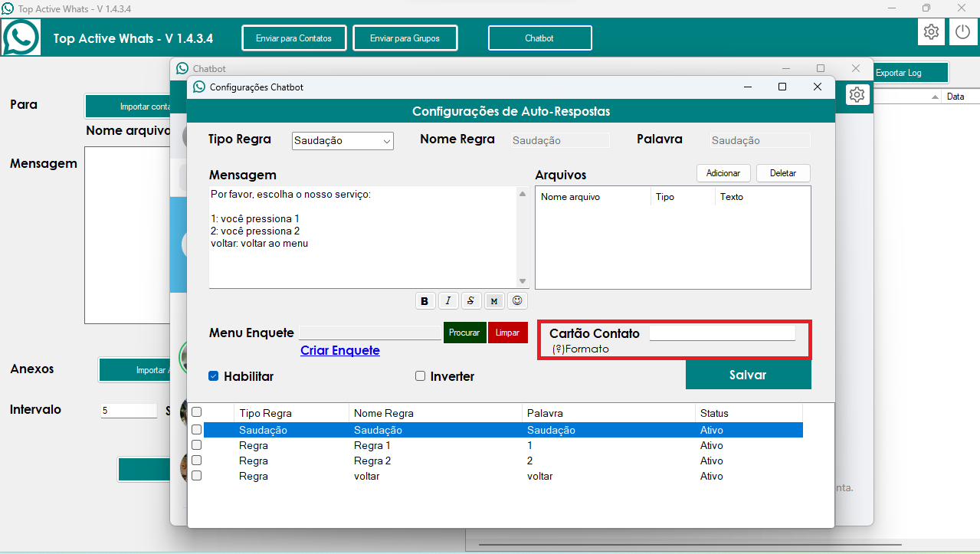
Task: Click the Tipo column header in Arquivos
Action: tap(683, 197)
